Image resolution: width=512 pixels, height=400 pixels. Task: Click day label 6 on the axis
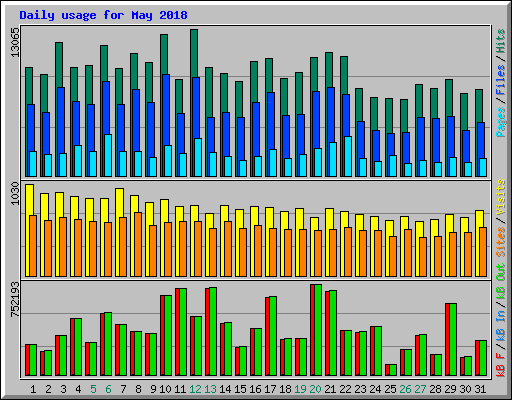pos(108,389)
